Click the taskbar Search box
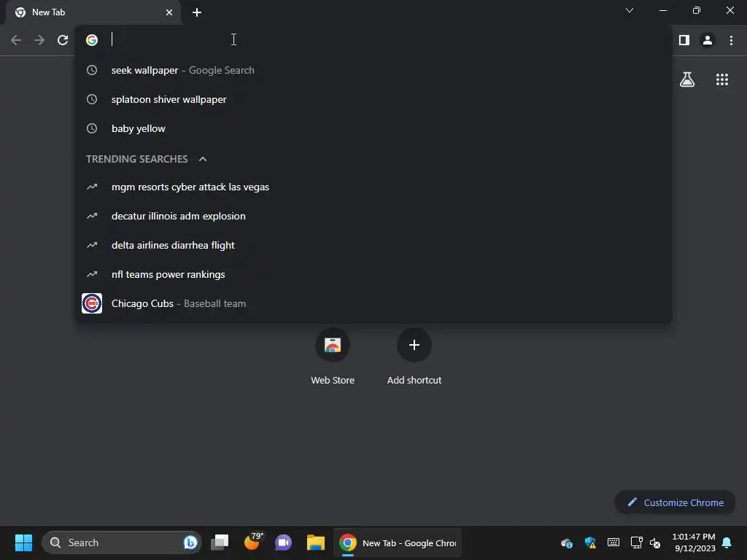The height and width of the screenshot is (560, 747). [x=122, y=542]
